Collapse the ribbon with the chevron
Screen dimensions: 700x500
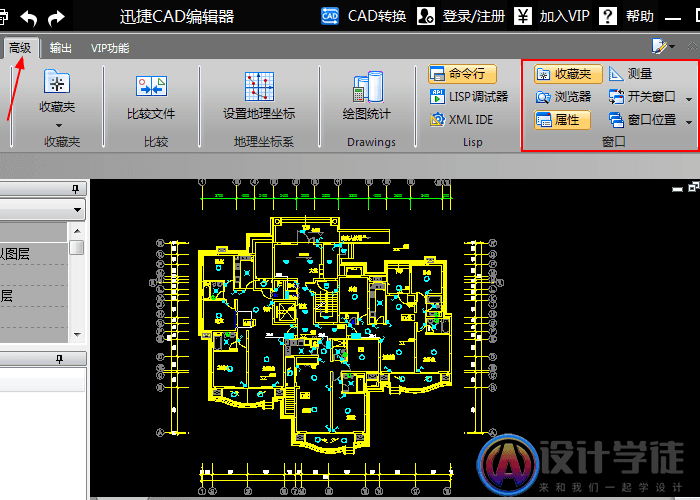[692, 46]
